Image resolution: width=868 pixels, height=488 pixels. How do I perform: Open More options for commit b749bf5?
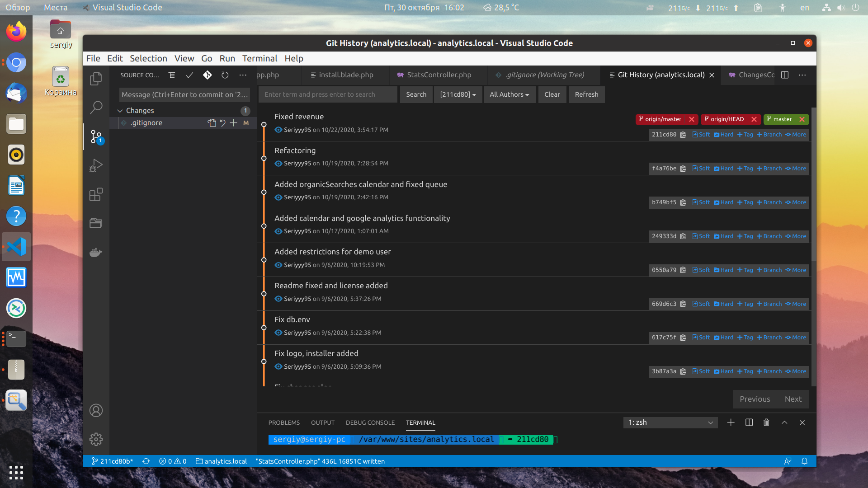(796, 202)
